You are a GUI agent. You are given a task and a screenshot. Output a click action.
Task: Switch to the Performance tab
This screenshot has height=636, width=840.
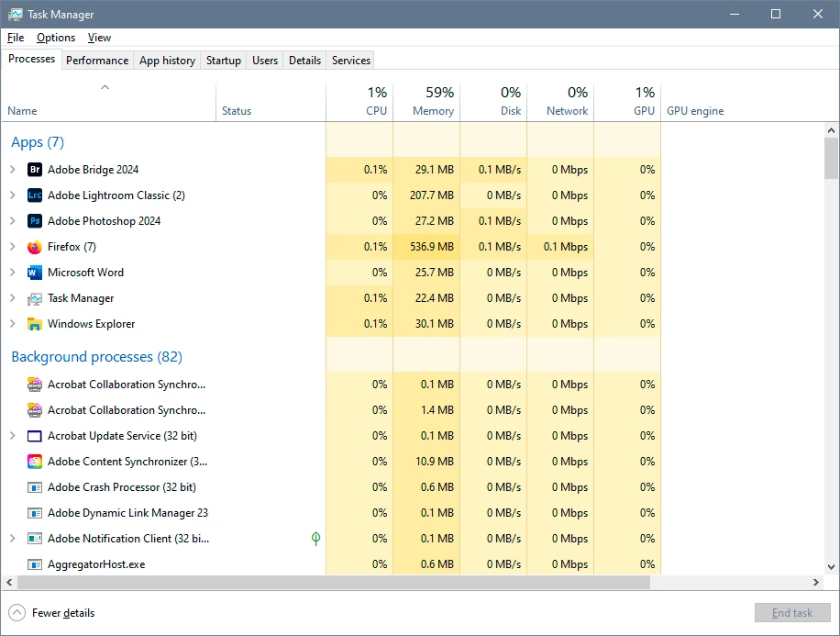[97, 61]
